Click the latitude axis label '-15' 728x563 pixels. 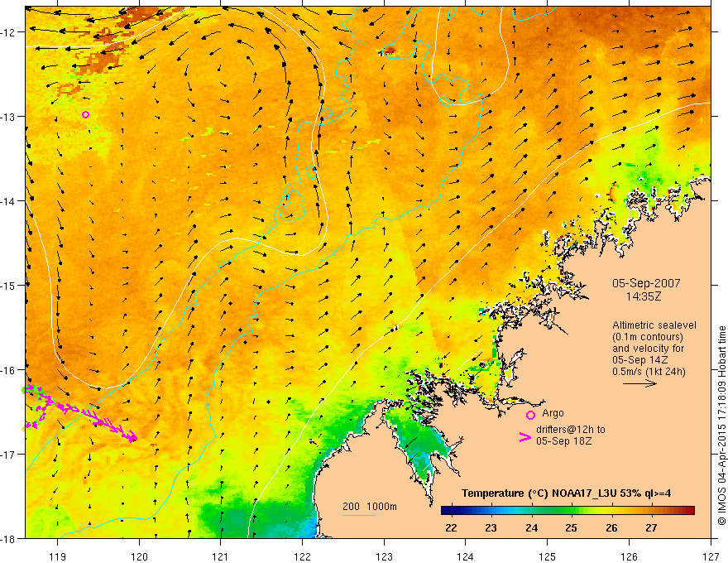pyautogui.click(x=8, y=286)
